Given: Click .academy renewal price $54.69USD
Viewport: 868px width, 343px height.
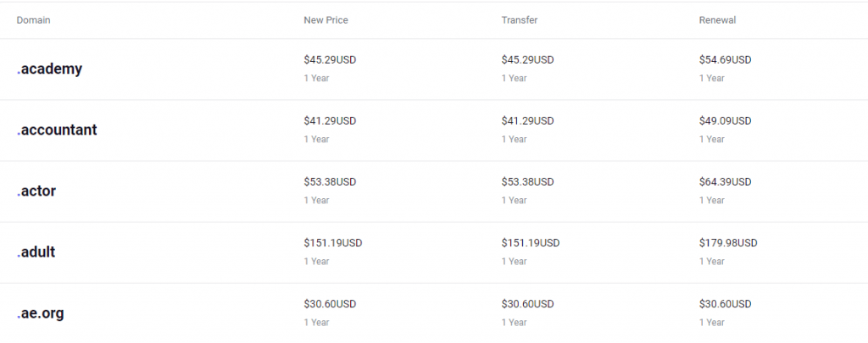Looking at the screenshot, I should (x=726, y=60).
